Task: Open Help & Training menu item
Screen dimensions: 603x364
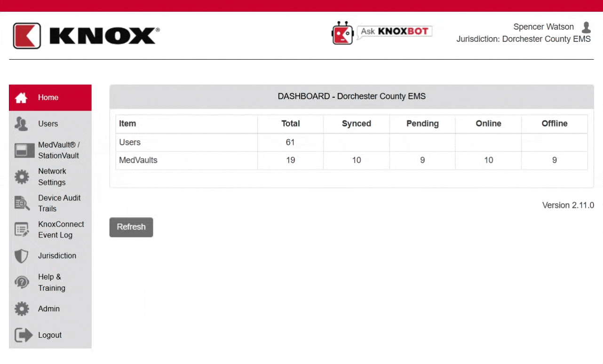Action: (50, 282)
